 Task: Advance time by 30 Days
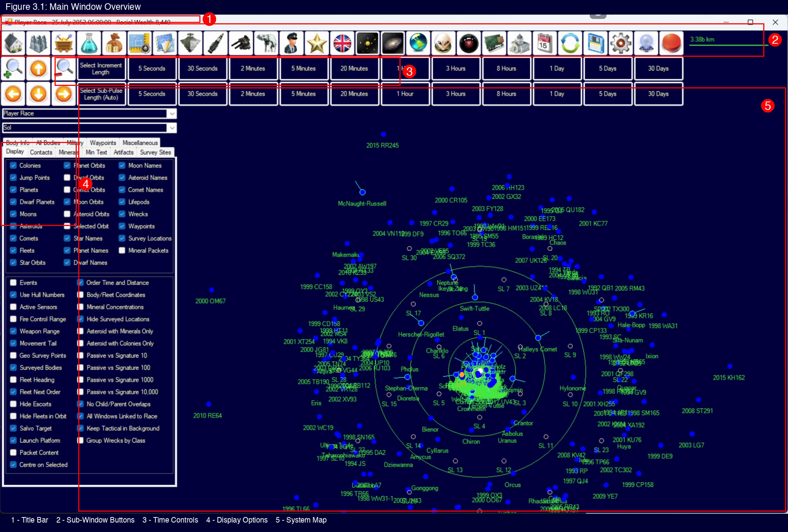(658, 68)
